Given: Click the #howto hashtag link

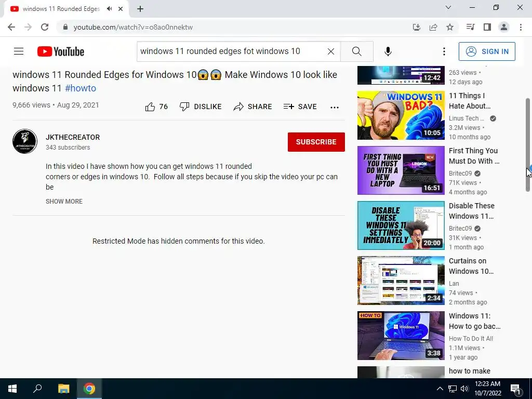Looking at the screenshot, I should pos(81,88).
